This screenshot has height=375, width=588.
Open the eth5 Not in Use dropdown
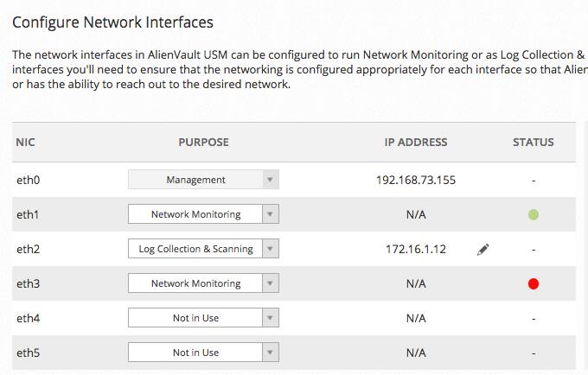point(203,353)
